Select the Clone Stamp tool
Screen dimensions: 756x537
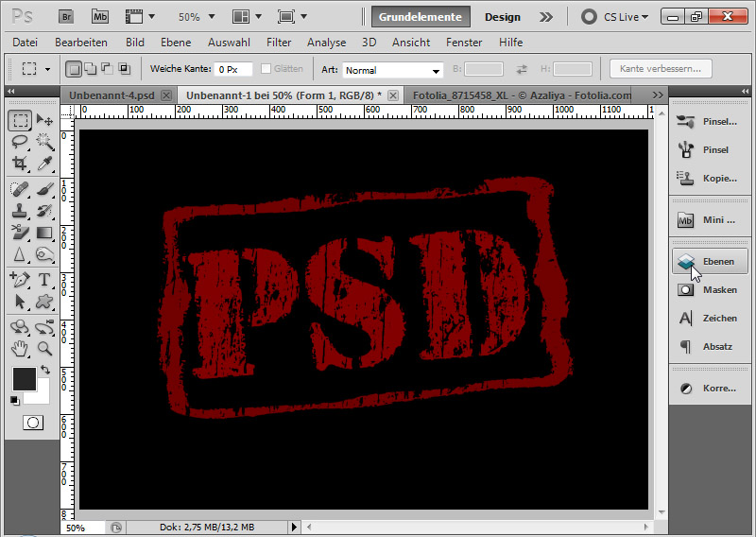[x=20, y=211]
